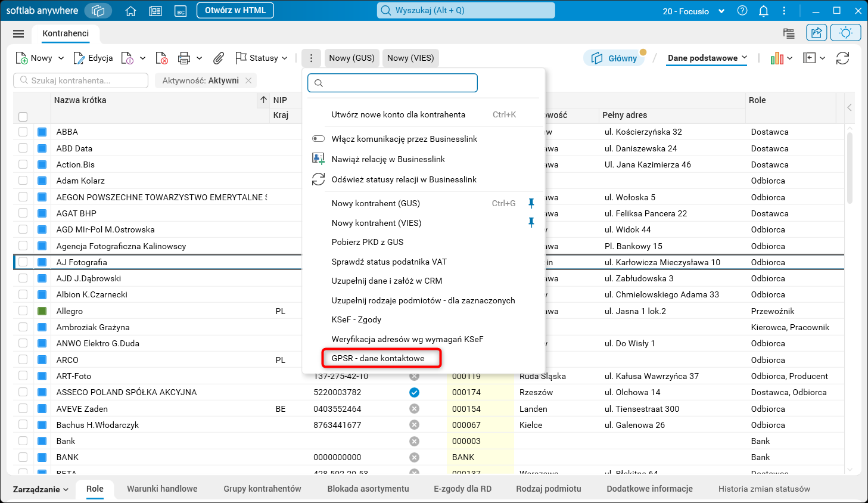Click the delete contractor document icon

161,58
